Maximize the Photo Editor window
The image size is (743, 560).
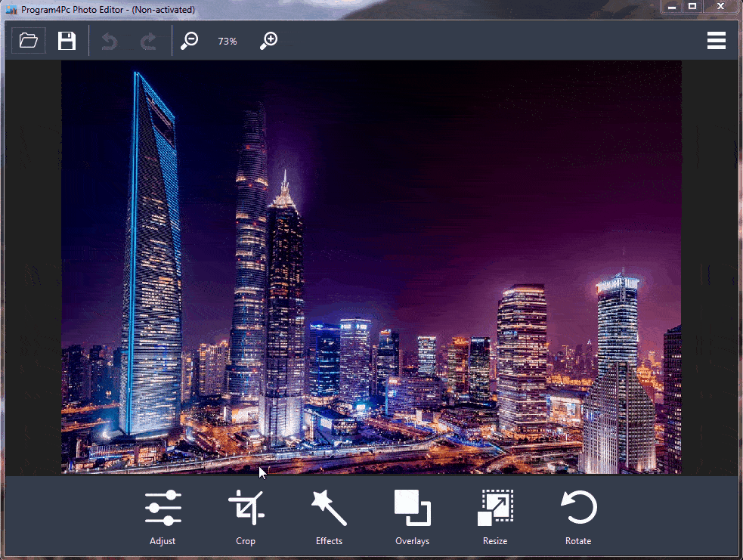[692, 7]
